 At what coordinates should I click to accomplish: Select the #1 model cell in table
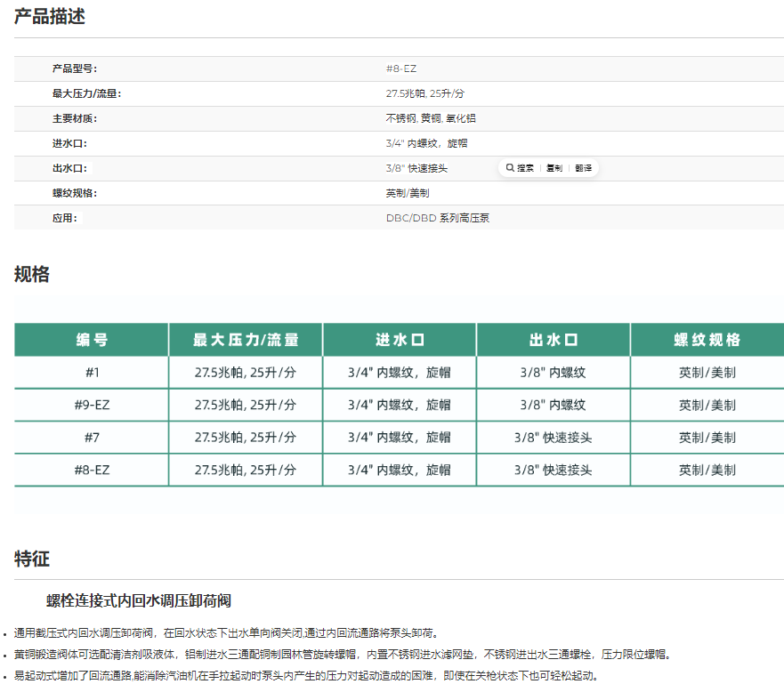pyautogui.click(x=92, y=373)
